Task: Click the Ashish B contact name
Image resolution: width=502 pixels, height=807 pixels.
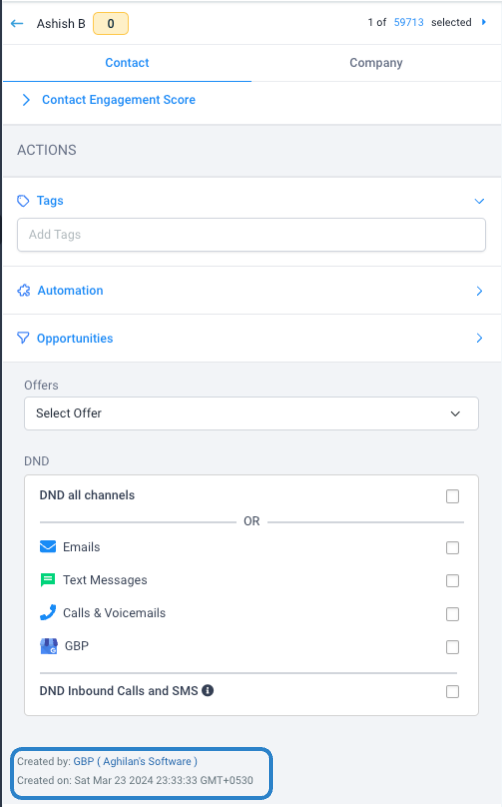Action: click(x=61, y=24)
